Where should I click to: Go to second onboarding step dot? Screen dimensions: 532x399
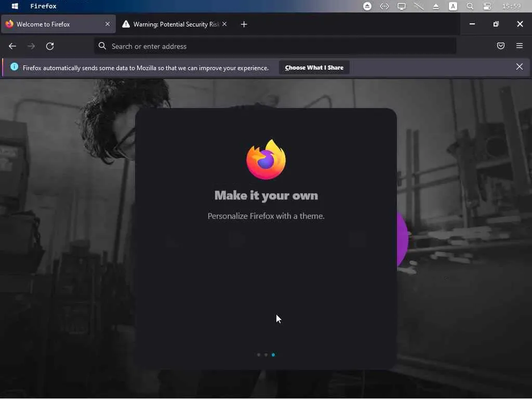[266, 355]
